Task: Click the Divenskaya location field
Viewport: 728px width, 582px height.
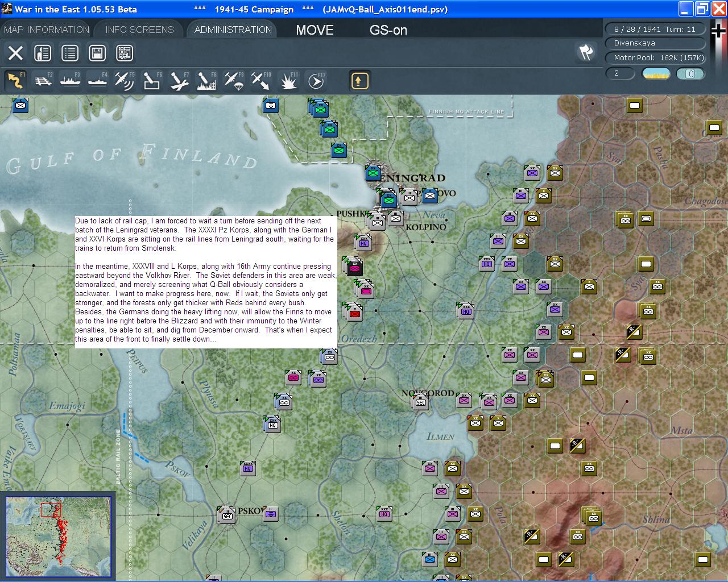Action: tap(655, 43)
